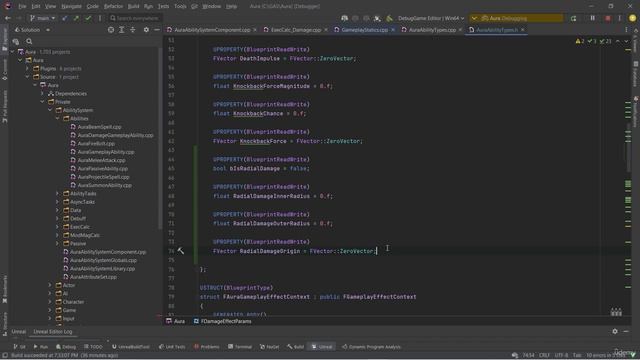Click the red stop debugging icon
This screenshot has height=360, width=640.
tap(608, 18)
